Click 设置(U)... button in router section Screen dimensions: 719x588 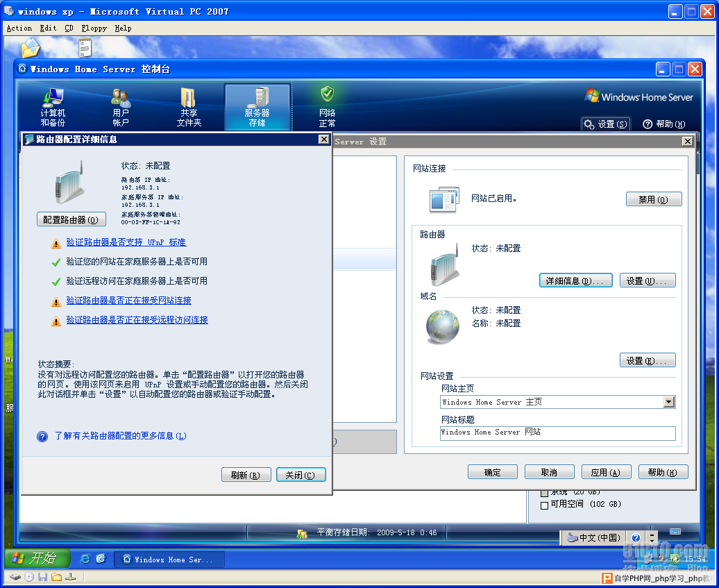pos(648,280)
